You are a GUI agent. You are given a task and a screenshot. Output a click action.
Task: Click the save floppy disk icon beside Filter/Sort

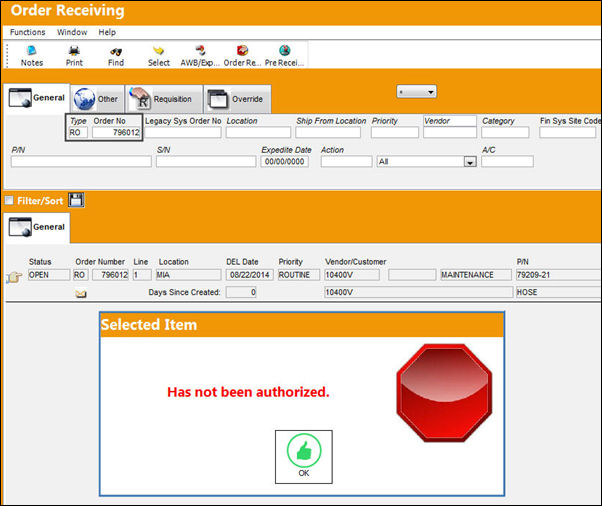pyautogui.click(x=76, y=200)
